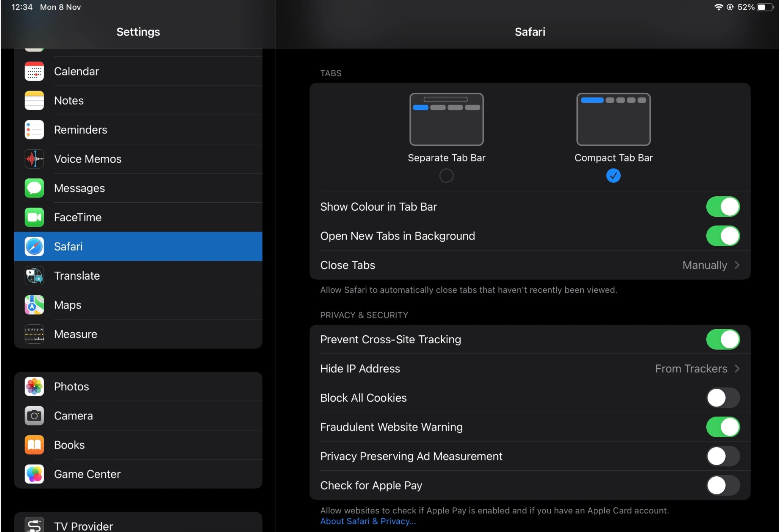
Task: Open the Close Tabs Manually chevron
Action: point(737,265)
